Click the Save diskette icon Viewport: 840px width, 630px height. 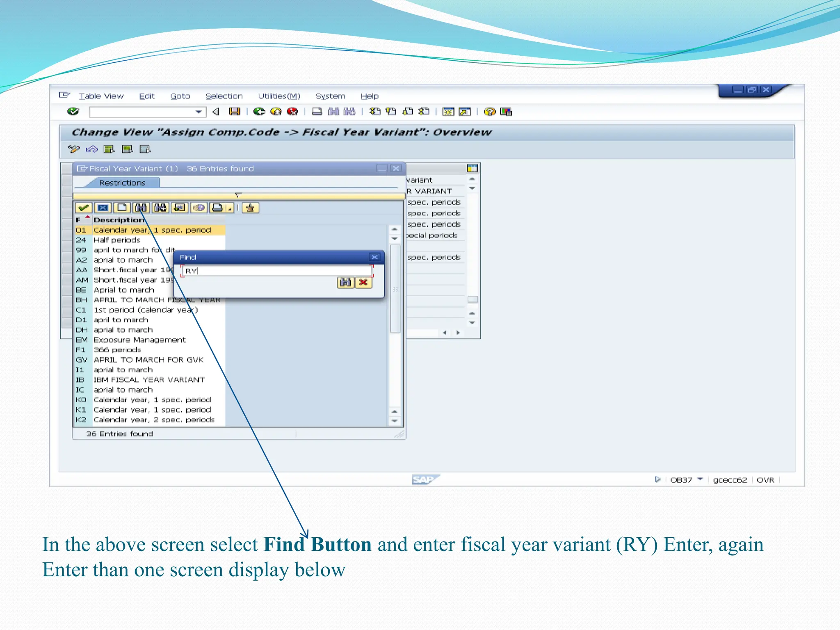point(234,112)
